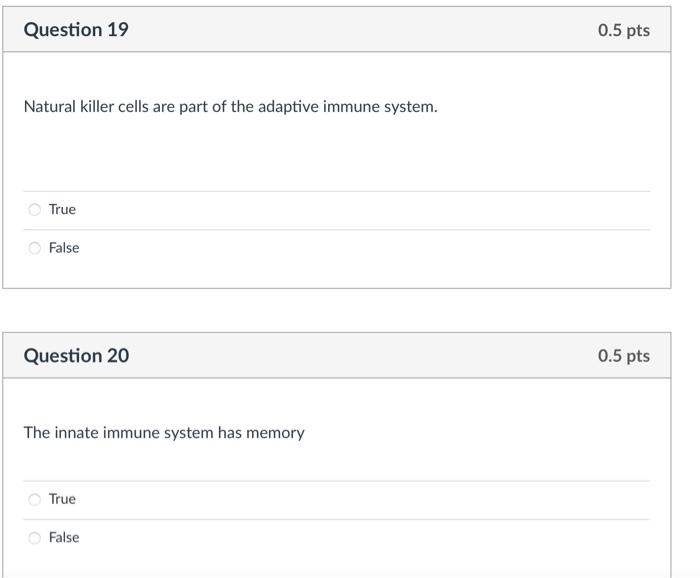Click the 'True' label text under Question 19
The width and height of the screenshot is (700, 578).
(62, 210)
